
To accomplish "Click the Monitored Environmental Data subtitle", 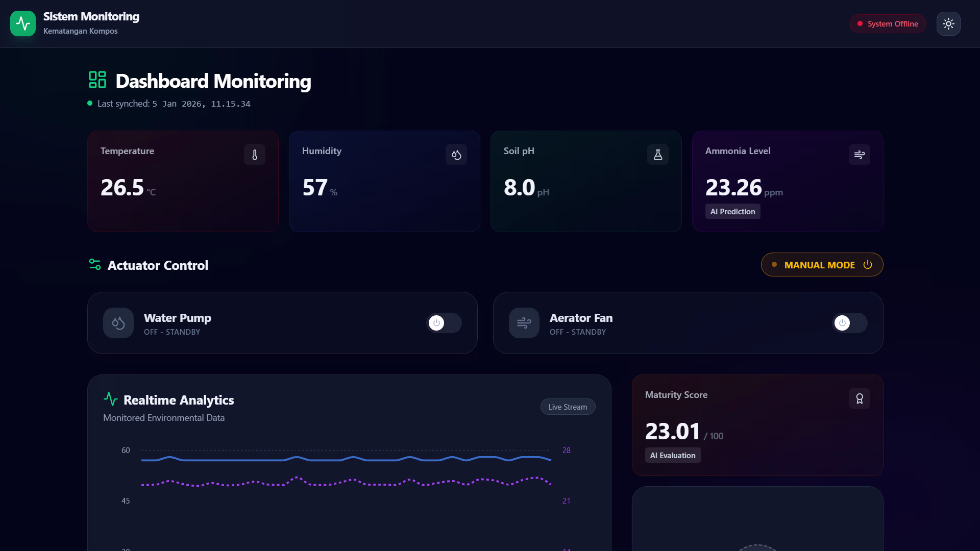I will coord(164,418).
